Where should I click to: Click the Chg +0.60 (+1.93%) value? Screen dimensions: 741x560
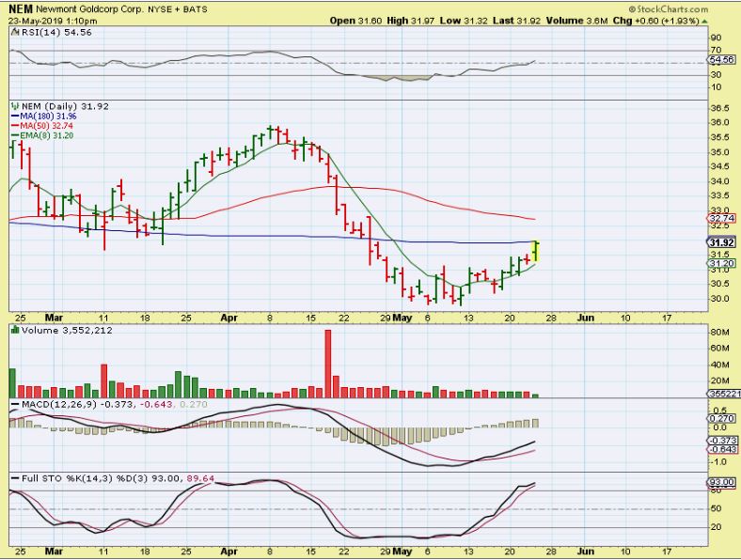coord(655,21)
